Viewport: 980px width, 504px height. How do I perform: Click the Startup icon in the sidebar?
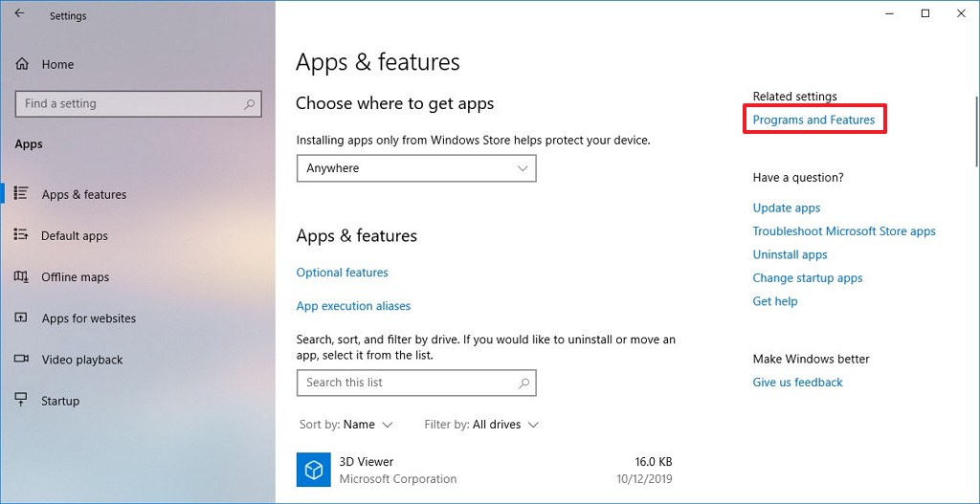tap(21, 401)
